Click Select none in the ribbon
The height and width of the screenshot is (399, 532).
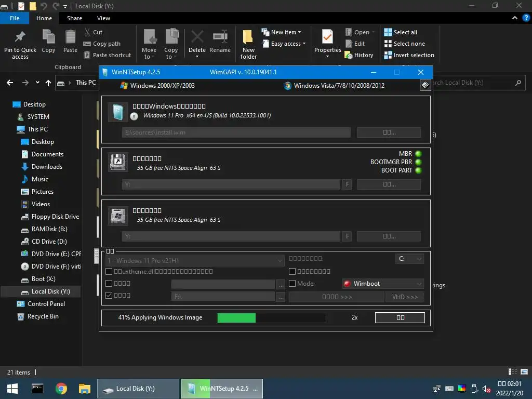tap(404, 44)
